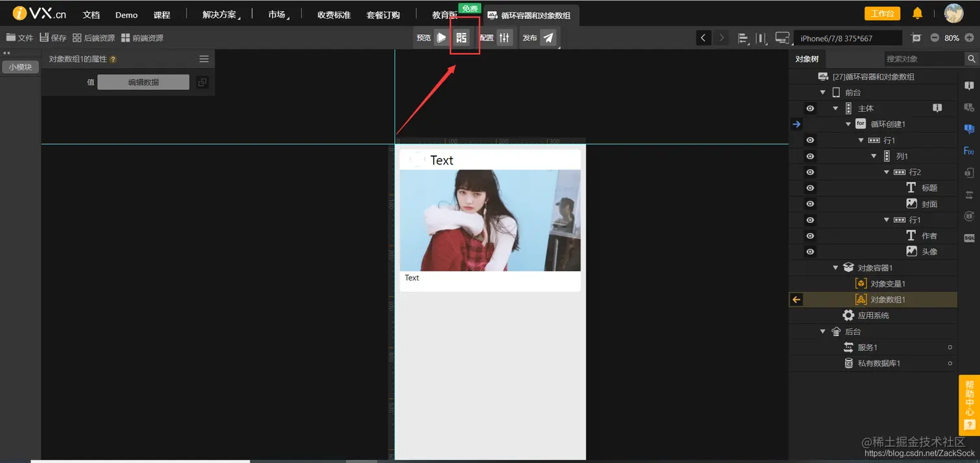Click the yellow 工作台 button top right

[x=882, y=13]
